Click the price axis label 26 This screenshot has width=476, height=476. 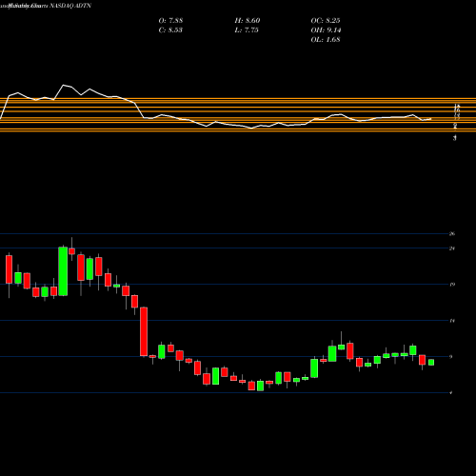tap(452, 234)
